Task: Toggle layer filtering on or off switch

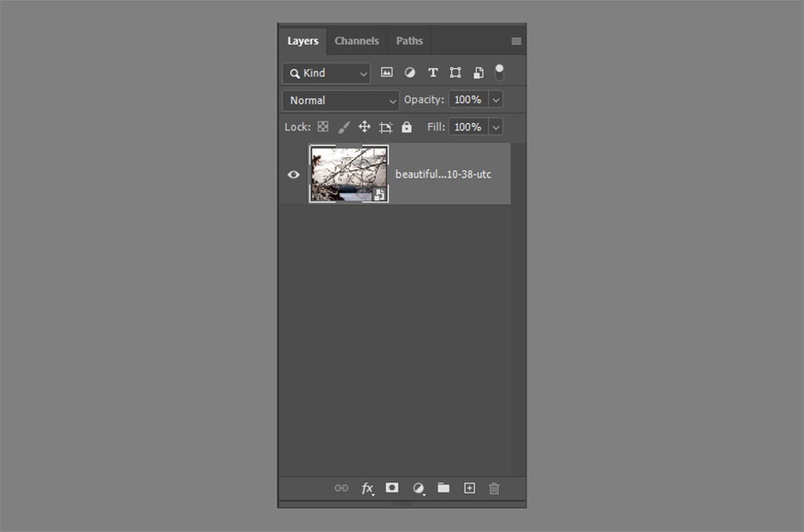Action: click(499, 72)
